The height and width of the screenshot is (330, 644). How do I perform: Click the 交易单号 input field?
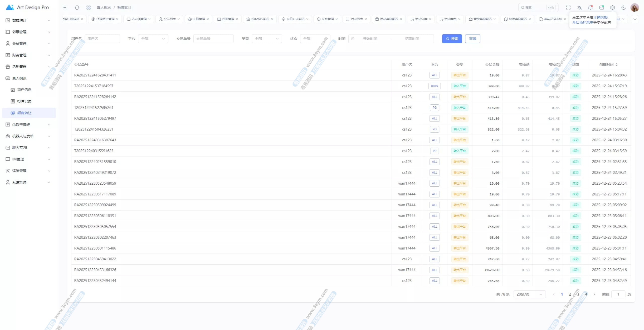(x=213, y=39)
